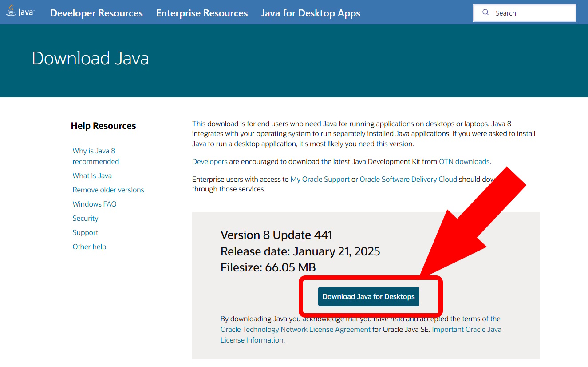Image resolution: width=588 pixels, height=367 pixels.
Task: Click the 'Version 8 Update 441' text
Action: click(x=276, y=235)
